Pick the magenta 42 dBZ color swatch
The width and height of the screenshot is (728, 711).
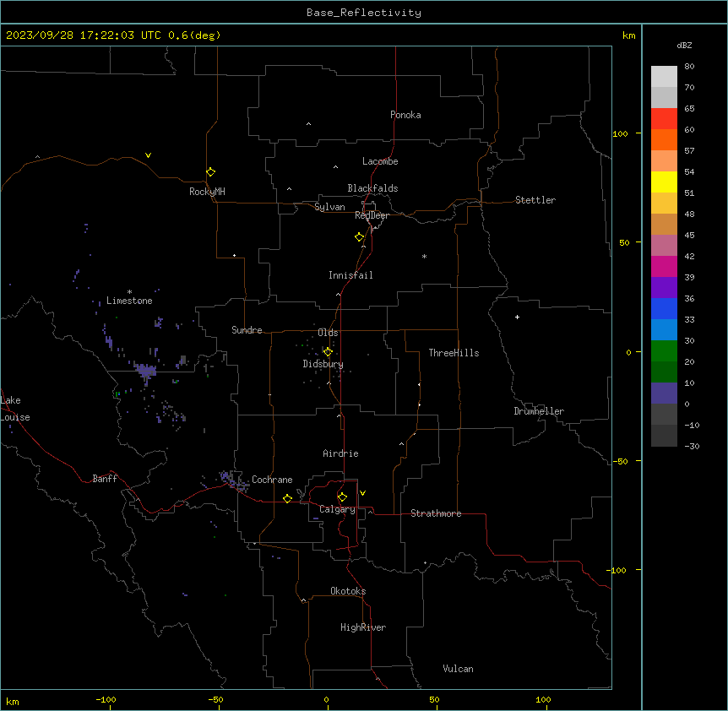[664, 266]
